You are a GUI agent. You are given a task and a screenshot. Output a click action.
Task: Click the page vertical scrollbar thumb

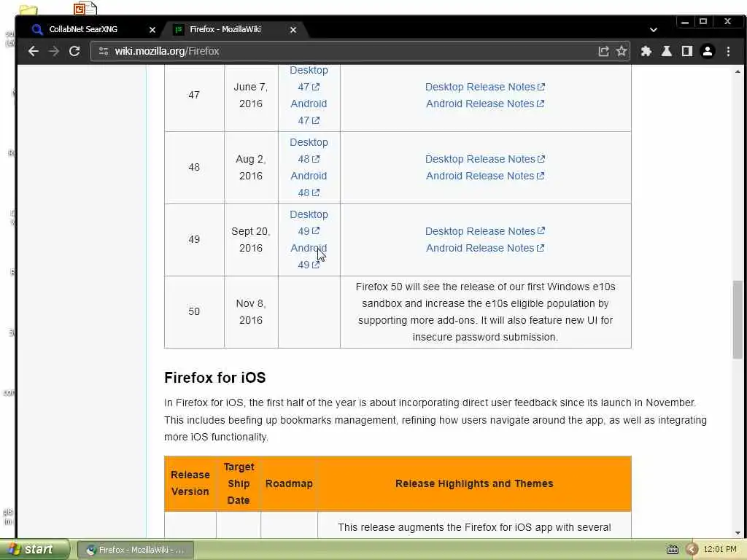point(738,319)
